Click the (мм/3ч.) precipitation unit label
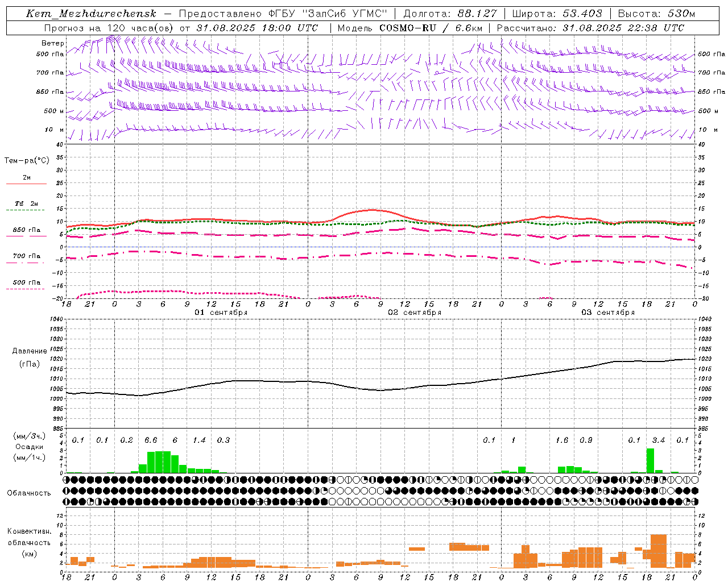This screenshot has width=728, height=582. click(x=29, y=436)
